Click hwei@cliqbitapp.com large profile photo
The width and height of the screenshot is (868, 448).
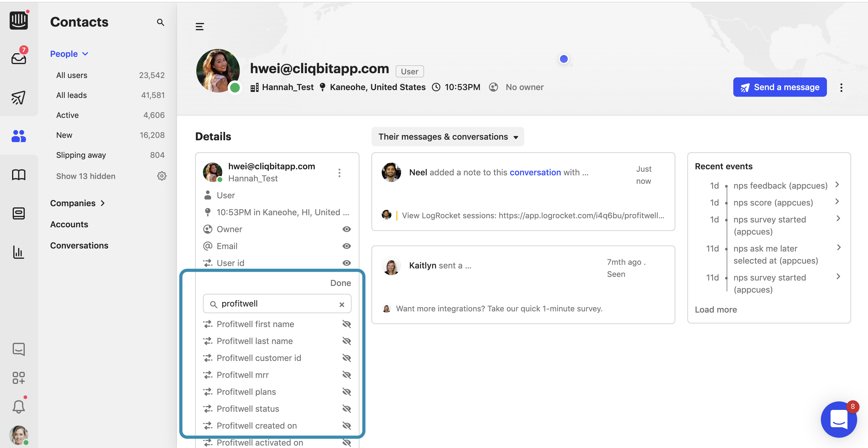(218, 70)
